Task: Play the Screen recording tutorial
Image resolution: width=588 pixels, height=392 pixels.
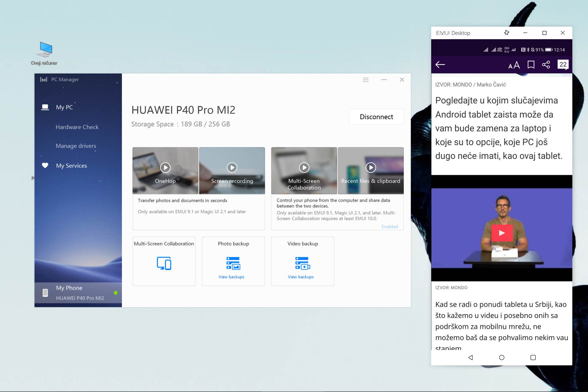Action: [x=232, y=168]
